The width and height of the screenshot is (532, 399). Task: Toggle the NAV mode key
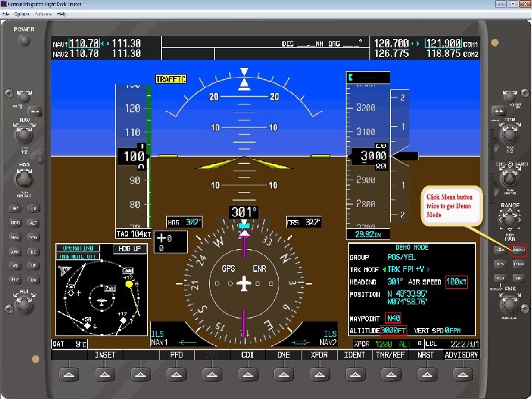pos(16,237)
